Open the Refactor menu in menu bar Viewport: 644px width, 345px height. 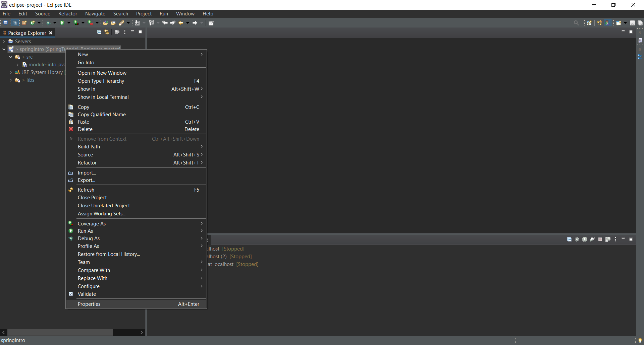68,14
